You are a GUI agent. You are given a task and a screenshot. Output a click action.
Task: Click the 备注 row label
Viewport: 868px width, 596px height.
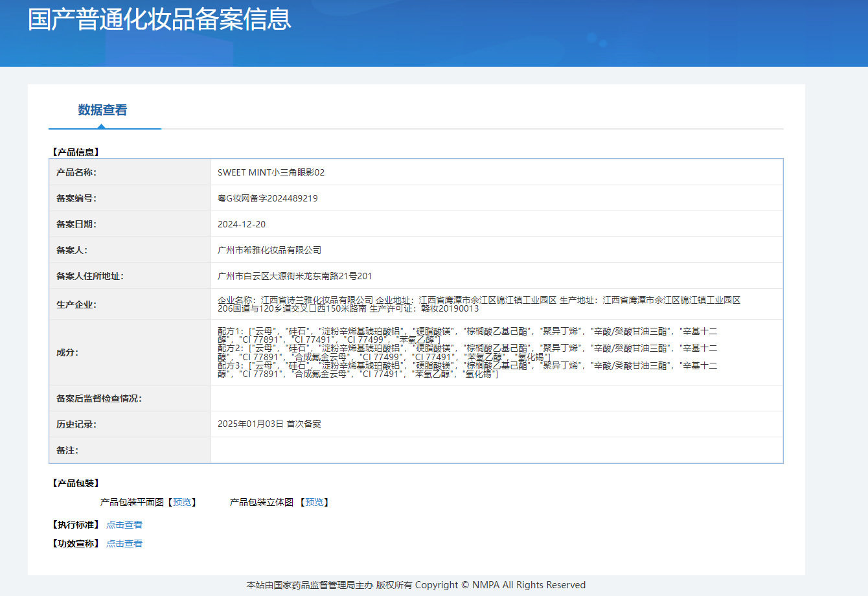click(x=67, y=450)
